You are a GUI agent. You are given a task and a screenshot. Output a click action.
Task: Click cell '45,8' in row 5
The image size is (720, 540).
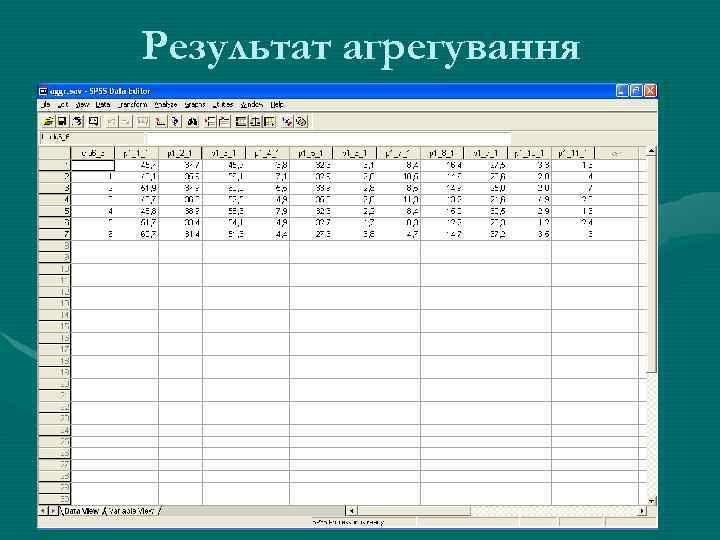(136, 211)
